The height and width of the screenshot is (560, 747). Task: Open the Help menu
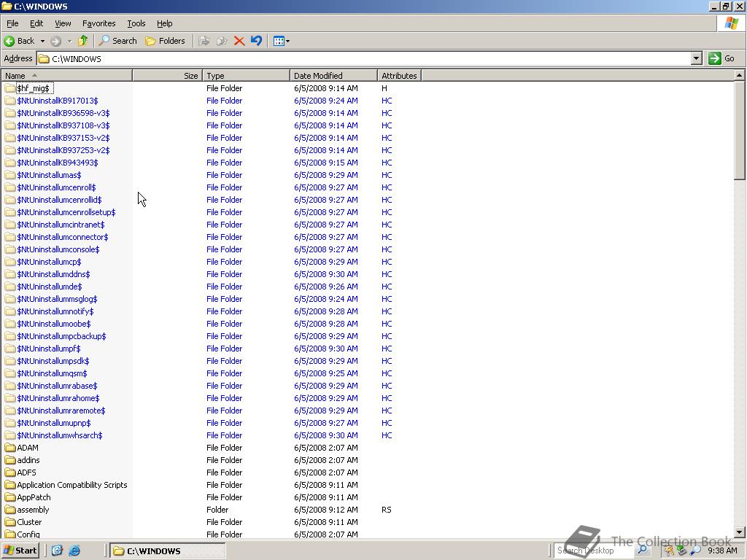point(164,23)
